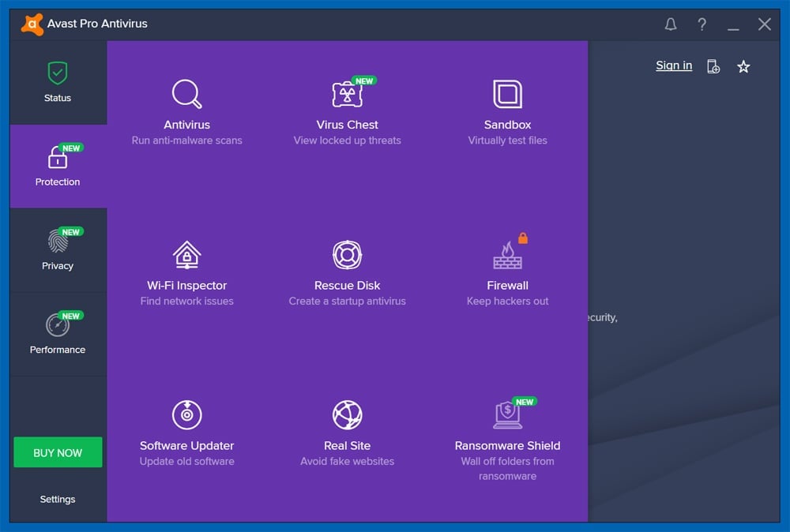This screenshot has height=532, width=790.
Task: Open the Virus Chest icon
Action: (347, 94)
